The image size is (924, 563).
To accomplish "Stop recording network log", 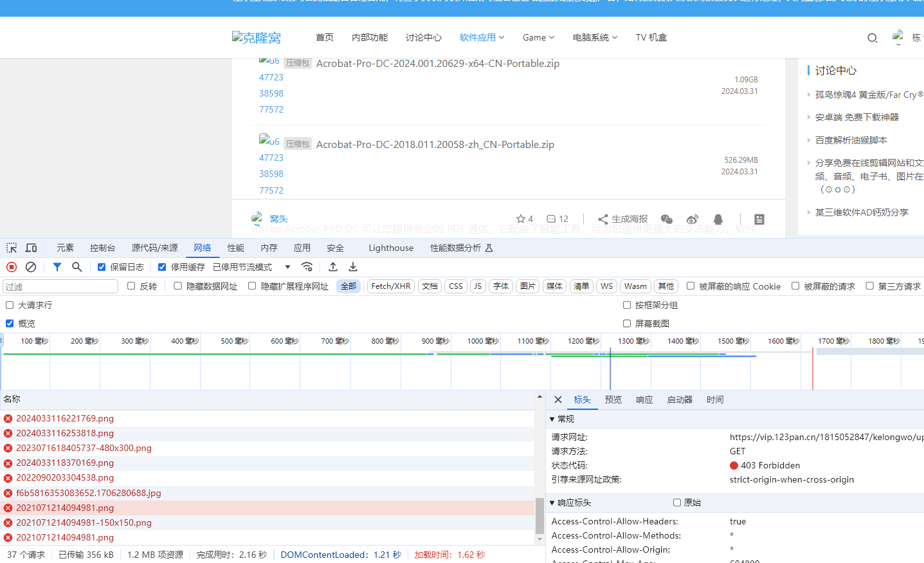I will pyautogui.click(x=12, y=267).
